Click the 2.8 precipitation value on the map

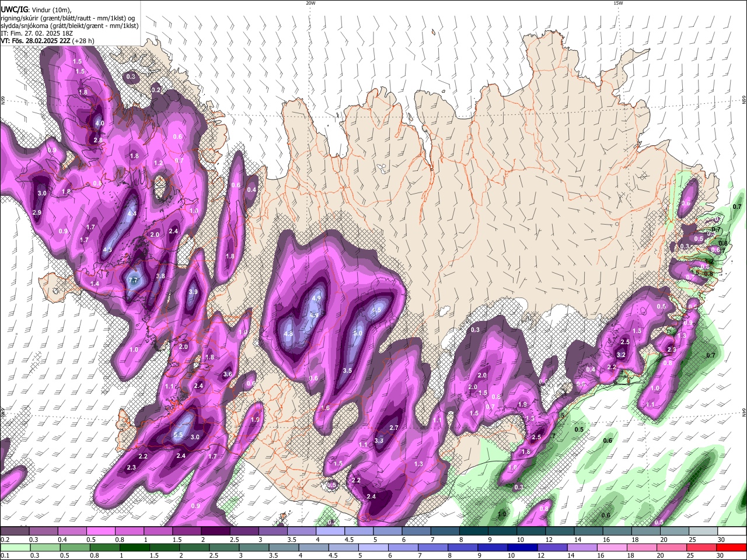pos(98,140)
